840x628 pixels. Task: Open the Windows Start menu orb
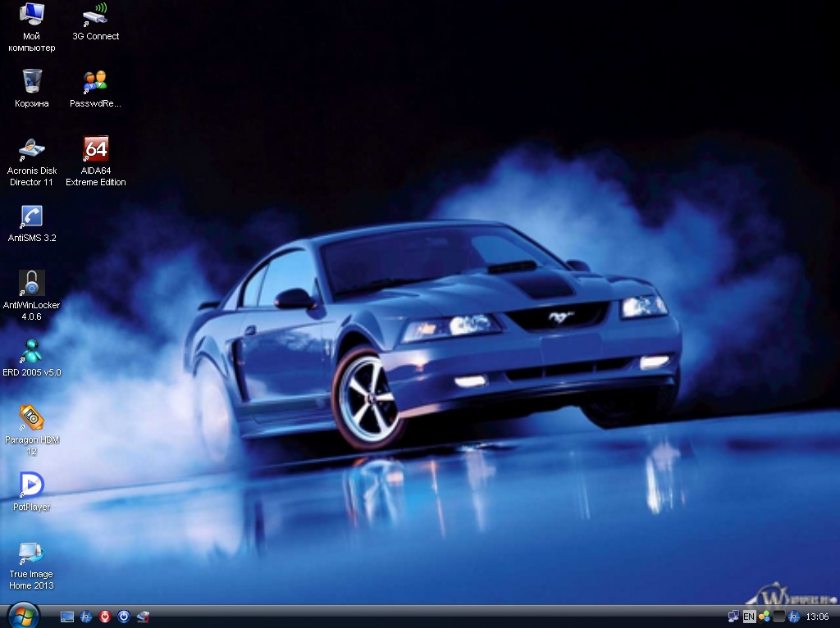pyautogui.click(x=22, y=615)
